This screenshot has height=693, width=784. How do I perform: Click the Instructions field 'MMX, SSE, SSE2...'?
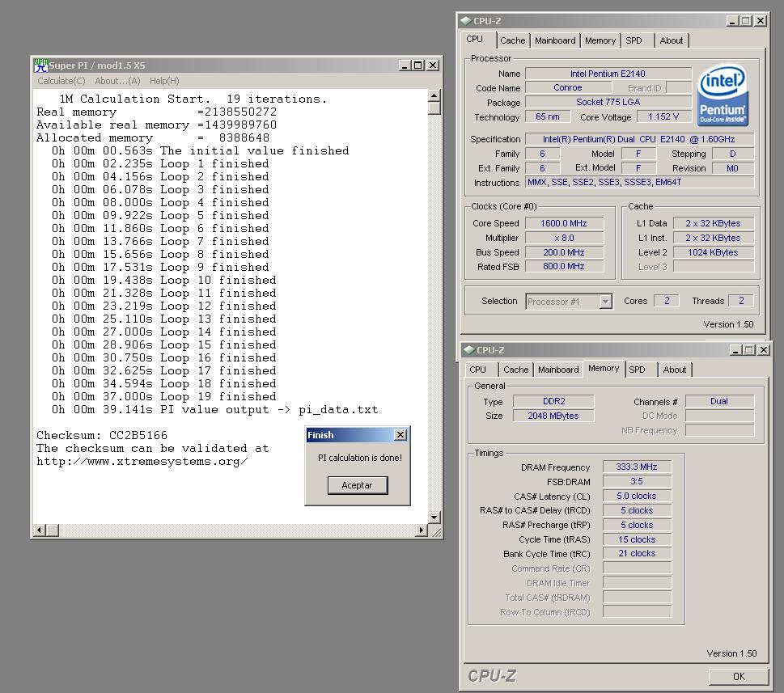[639, 182]
